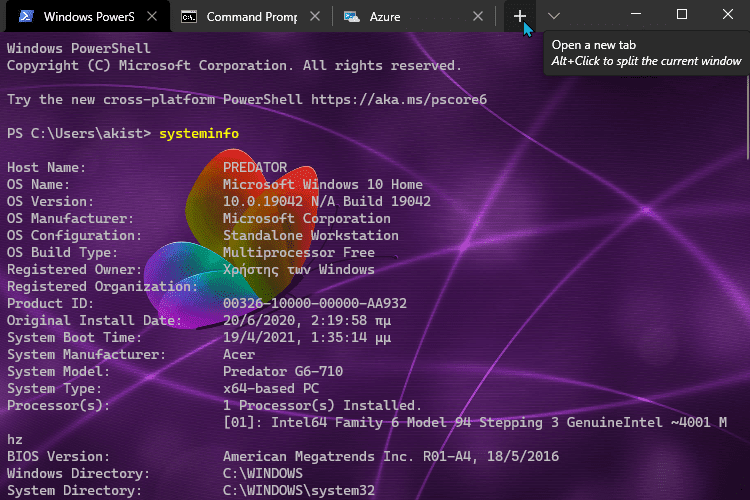Expand the new tab profile dropdown
This screenshot has height=500, width=750.
coord(553,16)
